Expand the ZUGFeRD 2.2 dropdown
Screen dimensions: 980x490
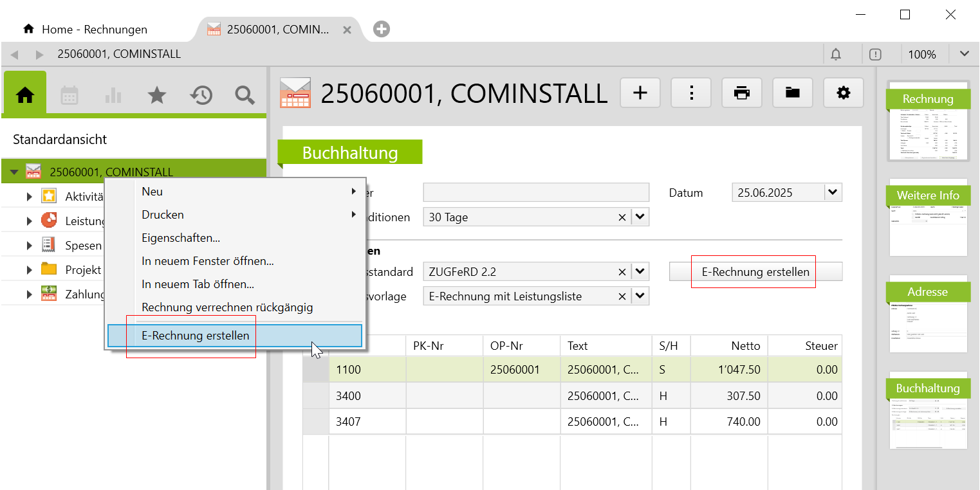(640, 272)
